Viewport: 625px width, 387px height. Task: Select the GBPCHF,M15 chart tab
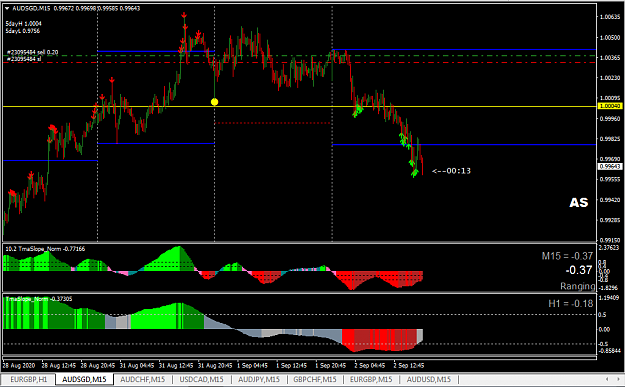click(315, 379)
